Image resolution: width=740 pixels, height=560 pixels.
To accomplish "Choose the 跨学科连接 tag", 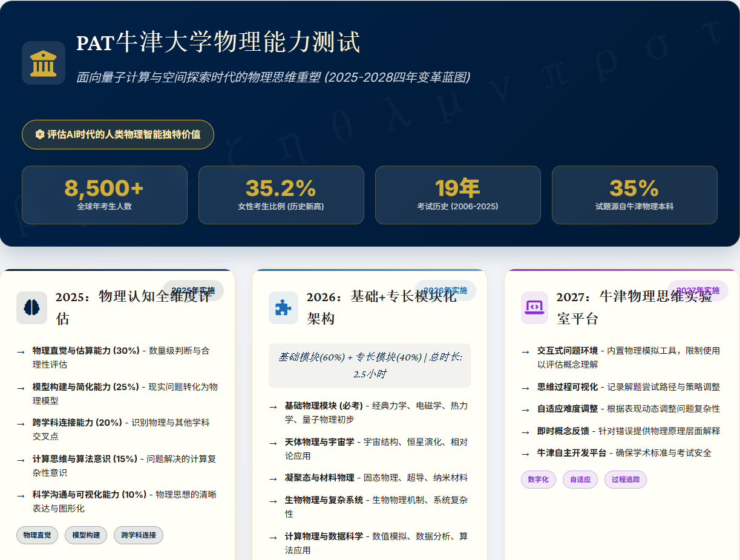I will (x=139, y=535).
